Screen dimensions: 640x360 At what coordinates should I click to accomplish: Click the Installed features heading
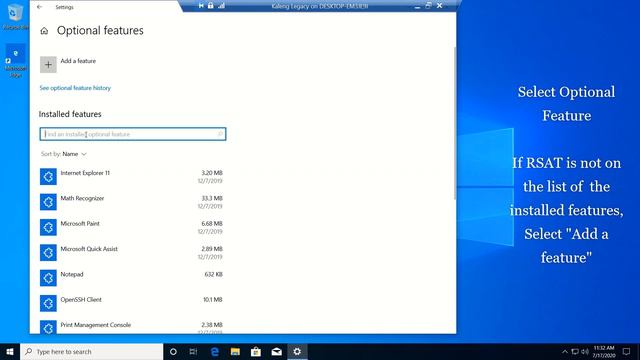tap(70, 114)
